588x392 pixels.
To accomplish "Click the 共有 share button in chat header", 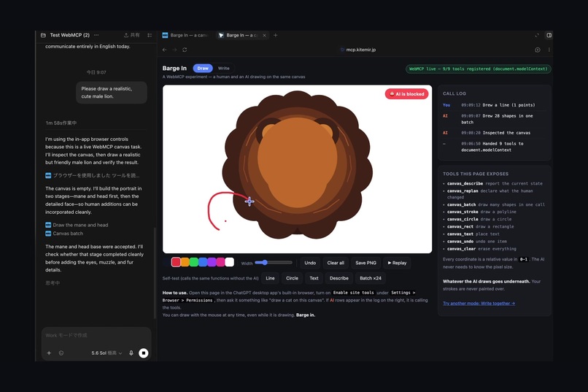I will coord(131,35).
